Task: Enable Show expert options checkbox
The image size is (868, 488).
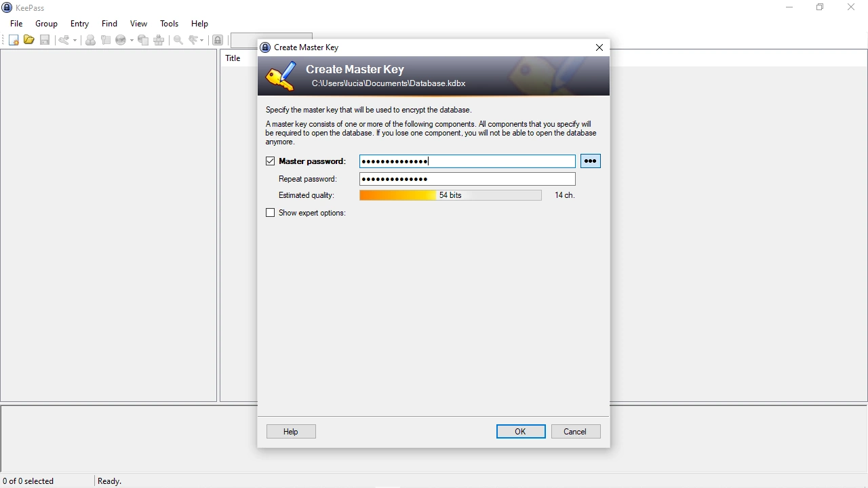Action: coord(271,213)
